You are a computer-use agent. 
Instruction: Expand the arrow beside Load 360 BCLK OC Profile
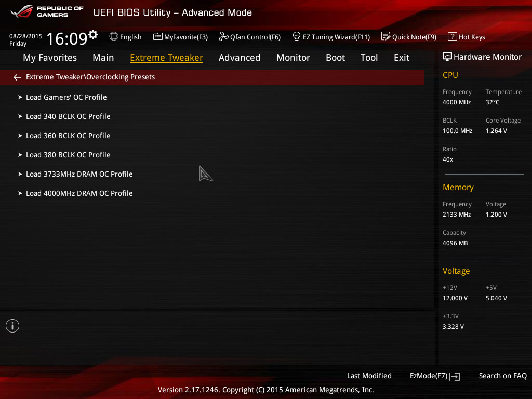[x=20, y=136]
